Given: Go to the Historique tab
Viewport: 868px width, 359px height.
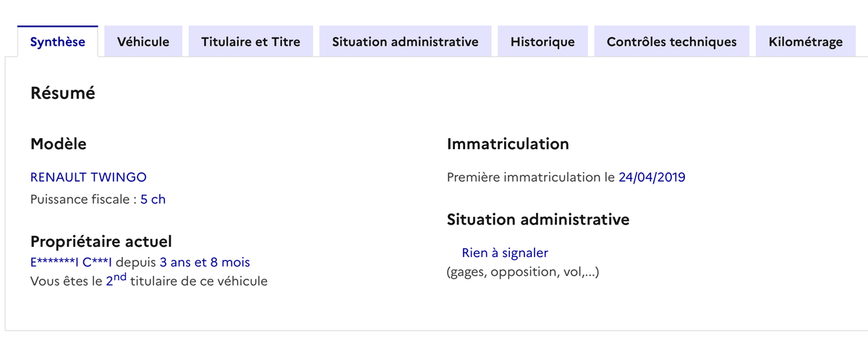Looking at the screenshot, I should (542, 42).
